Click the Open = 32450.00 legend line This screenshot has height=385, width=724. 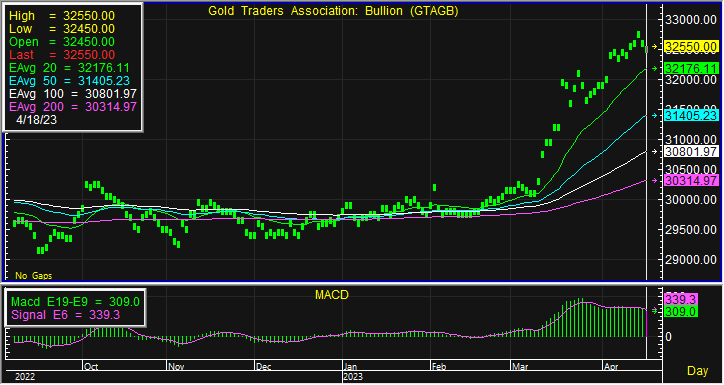click(x=62, y=42)
